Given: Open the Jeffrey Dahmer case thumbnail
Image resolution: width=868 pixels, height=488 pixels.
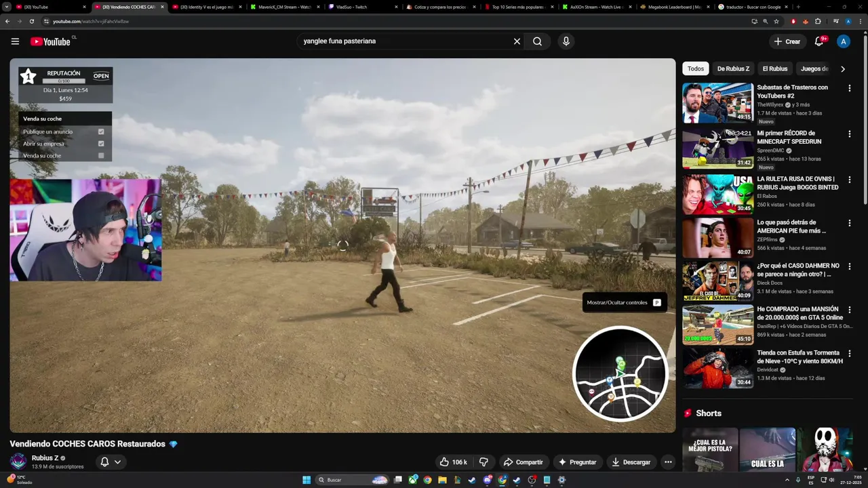Looking at the screenshot, I should coord(717,281).
